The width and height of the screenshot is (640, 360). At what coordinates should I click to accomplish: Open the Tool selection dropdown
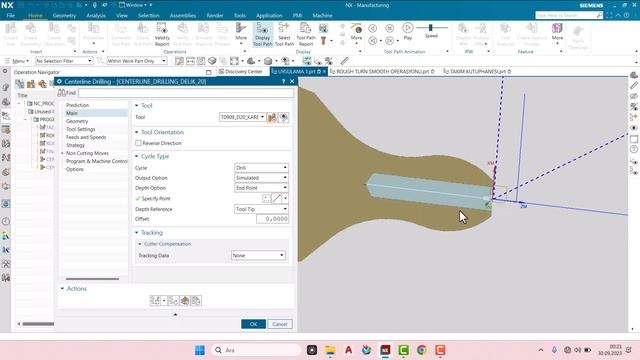[242, 117]
